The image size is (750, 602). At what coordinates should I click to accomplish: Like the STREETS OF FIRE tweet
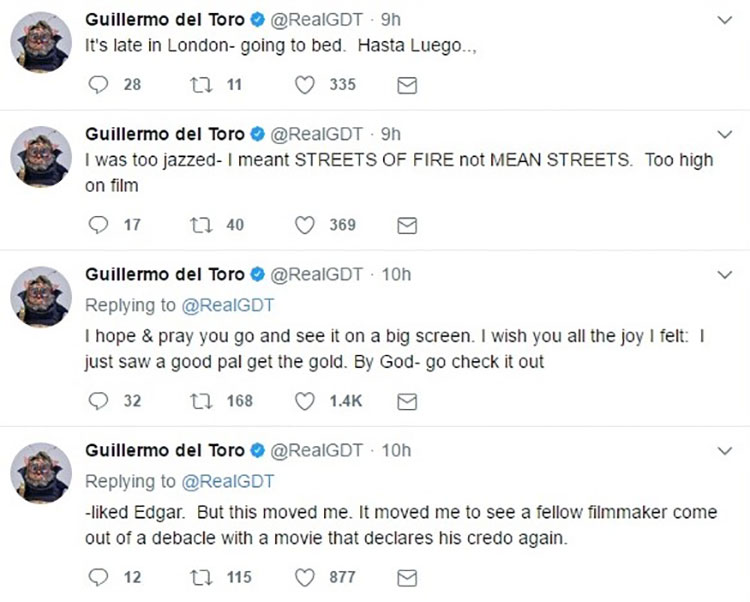pyautogui.click(x=305, y=225)
